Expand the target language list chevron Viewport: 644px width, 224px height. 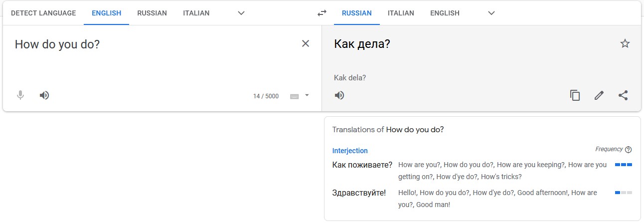[x=491, y=13]
